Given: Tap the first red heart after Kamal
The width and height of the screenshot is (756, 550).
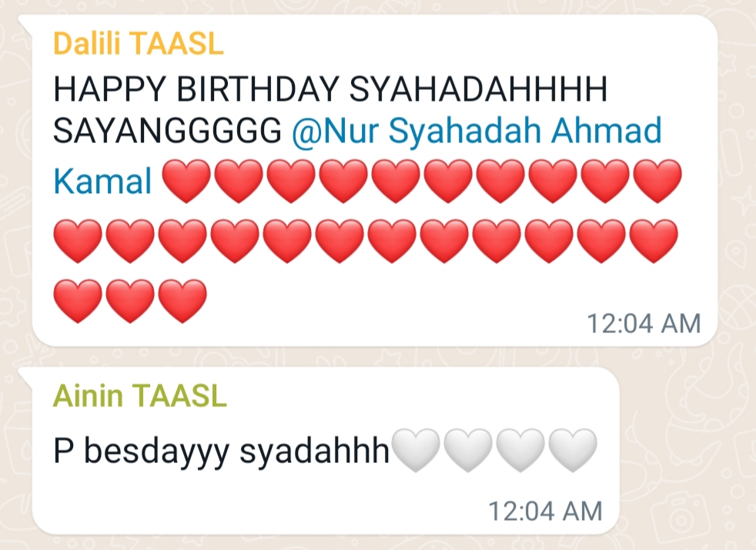Looking at the screenshot, I should 186,181.
